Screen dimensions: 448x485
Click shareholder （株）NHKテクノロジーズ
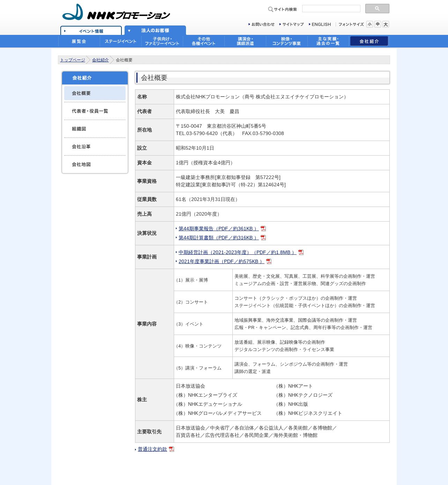304,395
